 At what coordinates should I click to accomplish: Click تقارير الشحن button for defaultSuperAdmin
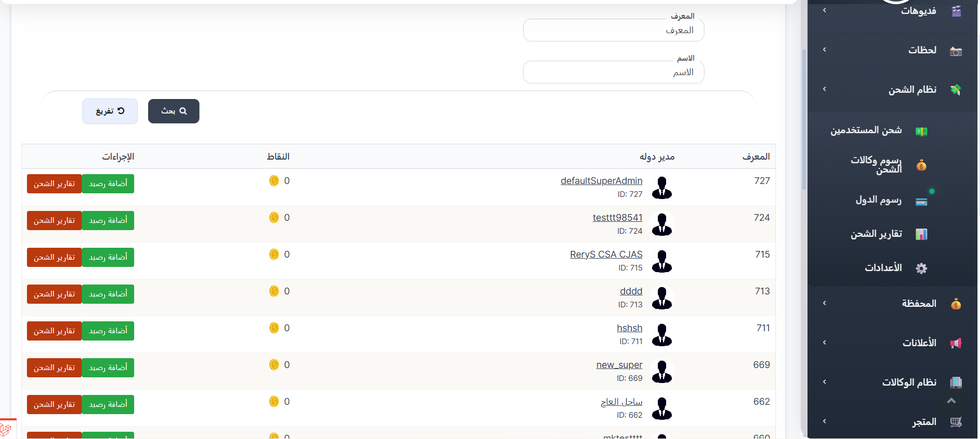pyautogui.click(x=54, y=183)
